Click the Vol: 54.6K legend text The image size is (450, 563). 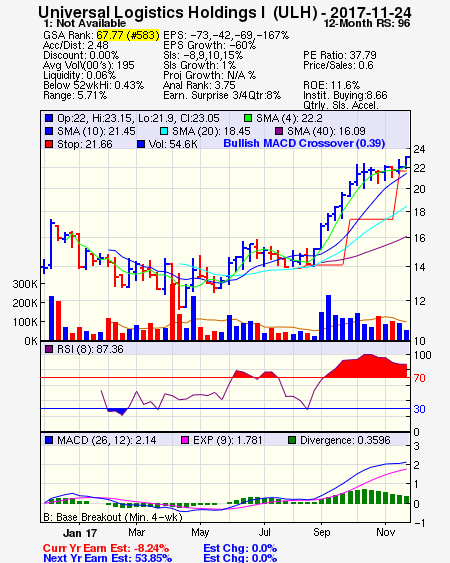[173, 144]
